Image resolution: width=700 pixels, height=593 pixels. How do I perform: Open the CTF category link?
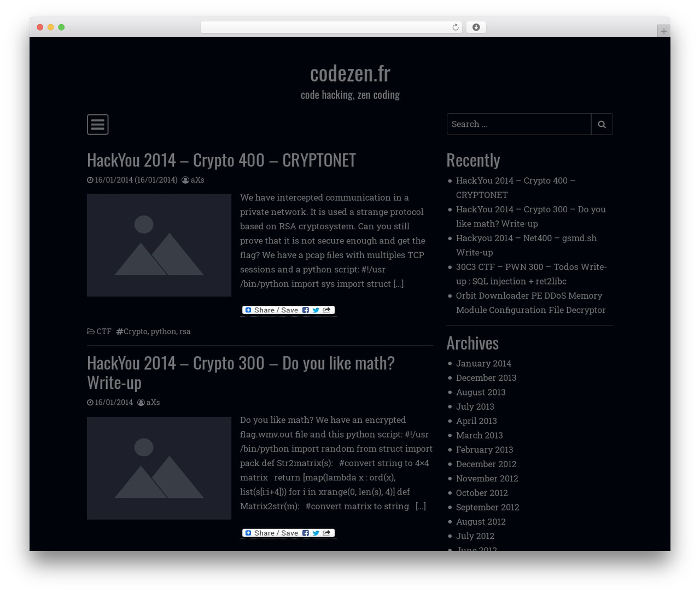coord(104,332)
